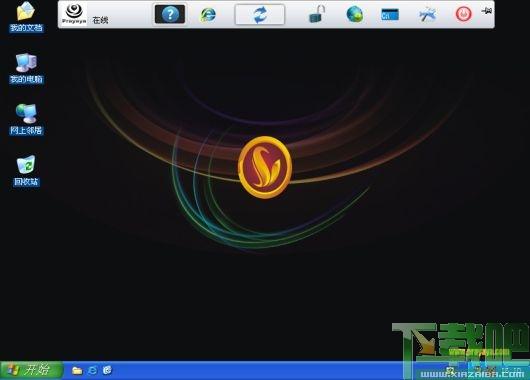Open the 开始 Start menu button
Screen dimensions: 530x380
[32, 370]
